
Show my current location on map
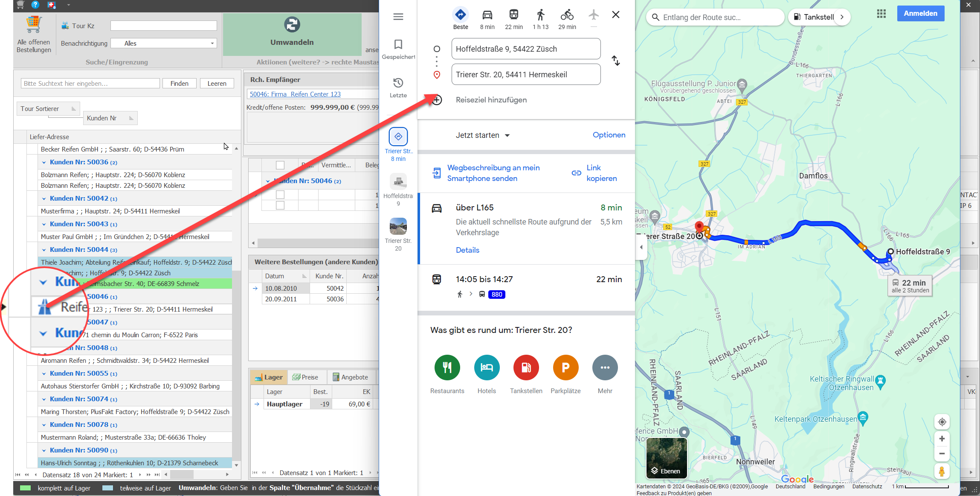pos(942,422)
